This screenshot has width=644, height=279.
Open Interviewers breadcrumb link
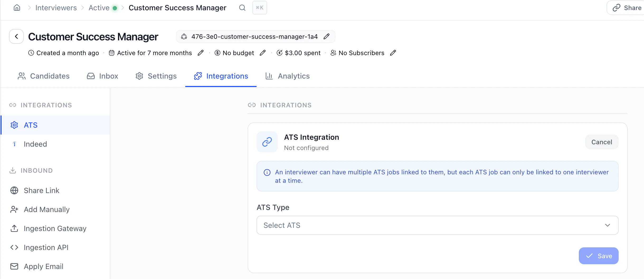coord(56,8)
